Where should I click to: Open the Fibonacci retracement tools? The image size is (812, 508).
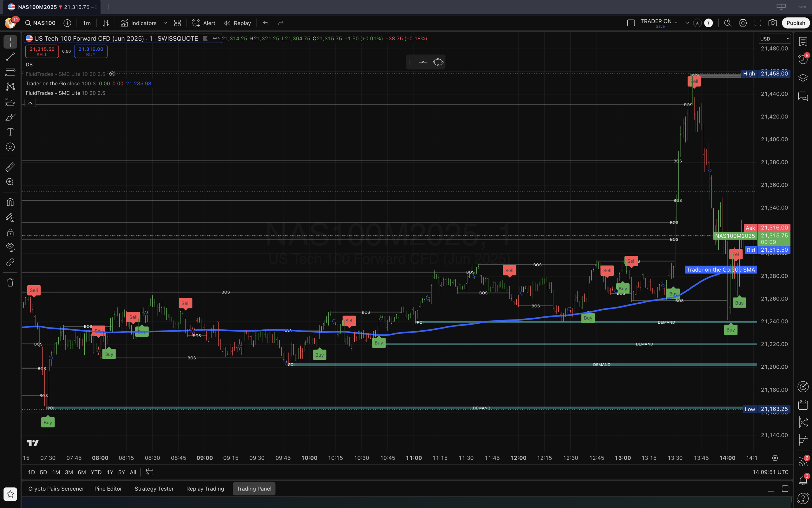click(10, 72)
